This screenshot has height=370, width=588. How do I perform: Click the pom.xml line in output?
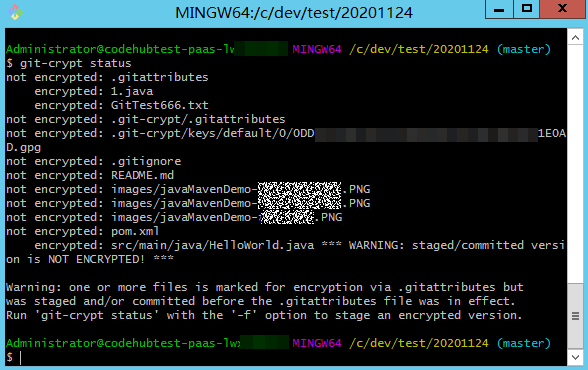coord(82,231)
